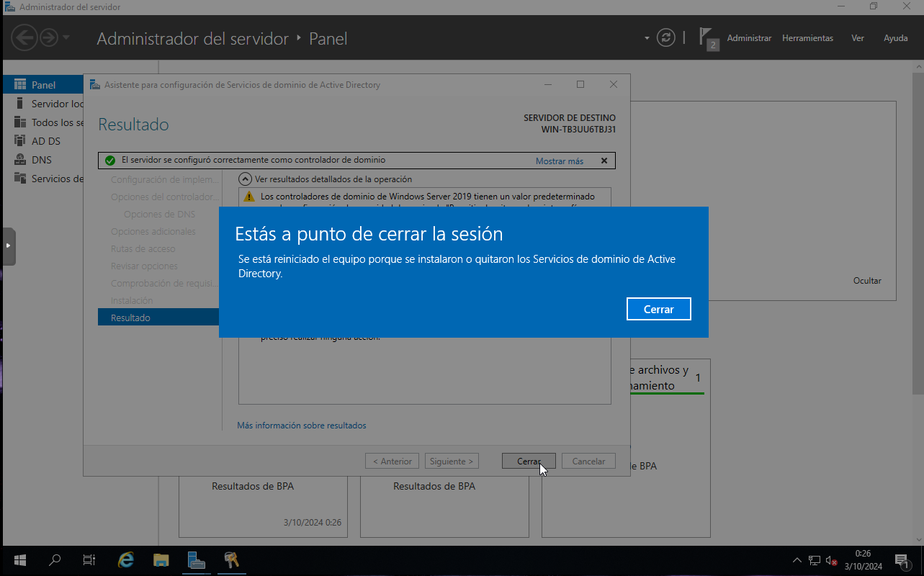924x576 pixels.
Task: Select the Instalación wizard step
Action: coord(132,300)
